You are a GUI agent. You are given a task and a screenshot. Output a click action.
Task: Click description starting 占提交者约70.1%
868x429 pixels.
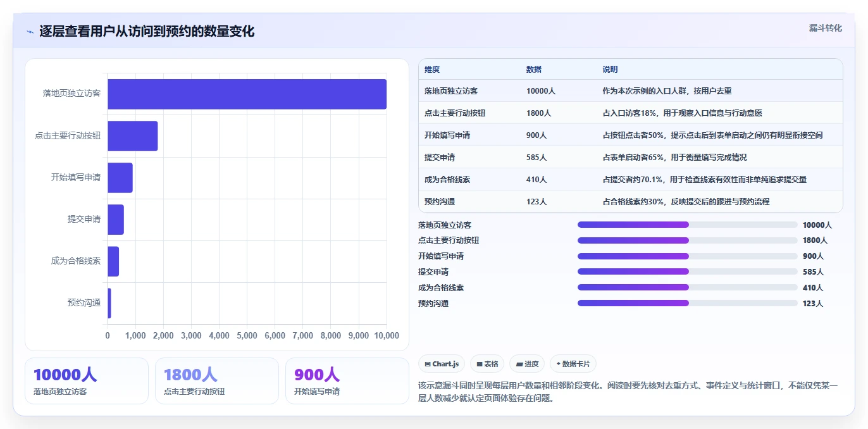coord(705,180)
